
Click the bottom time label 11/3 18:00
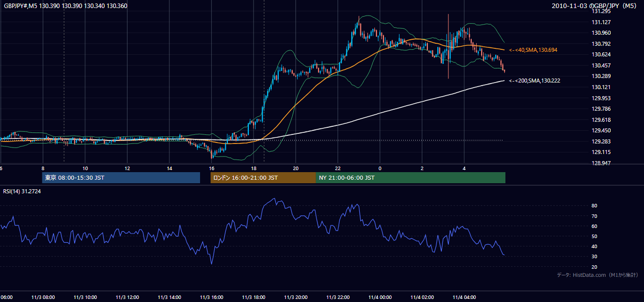[254, 297]
